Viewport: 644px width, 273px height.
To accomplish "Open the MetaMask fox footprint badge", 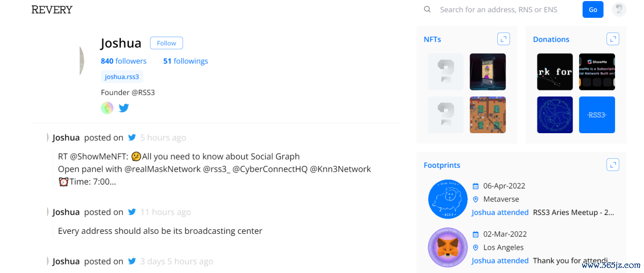I will coord(448,247).
